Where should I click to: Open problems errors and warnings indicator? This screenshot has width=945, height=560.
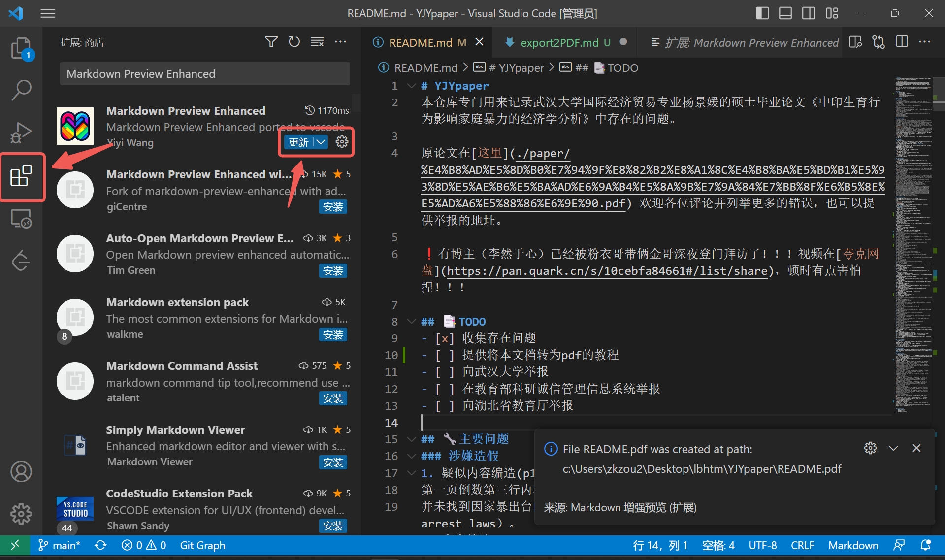(x=144, y=545)
